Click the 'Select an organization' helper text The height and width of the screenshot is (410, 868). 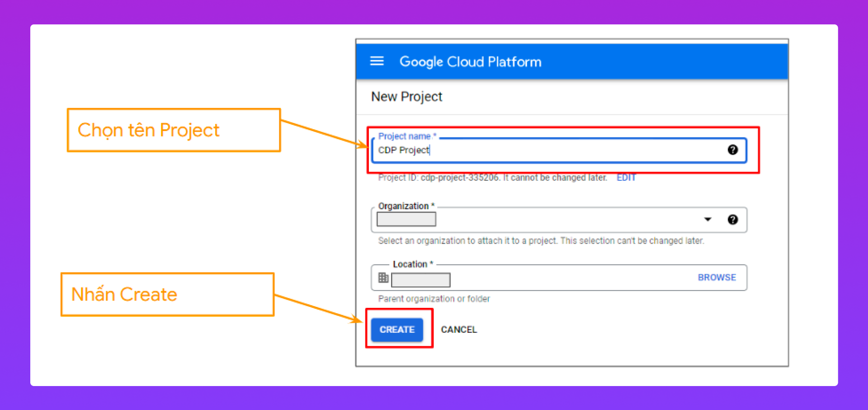pos(541,241)
